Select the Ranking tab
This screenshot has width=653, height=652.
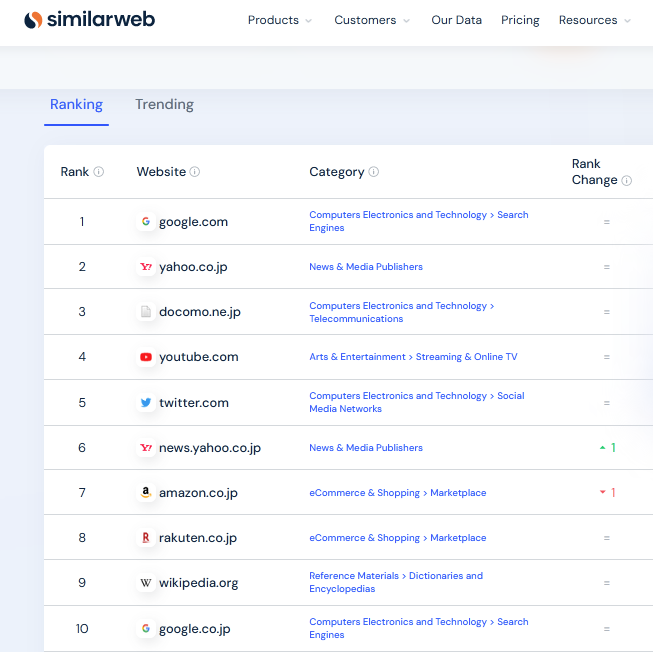coord(76,104)
